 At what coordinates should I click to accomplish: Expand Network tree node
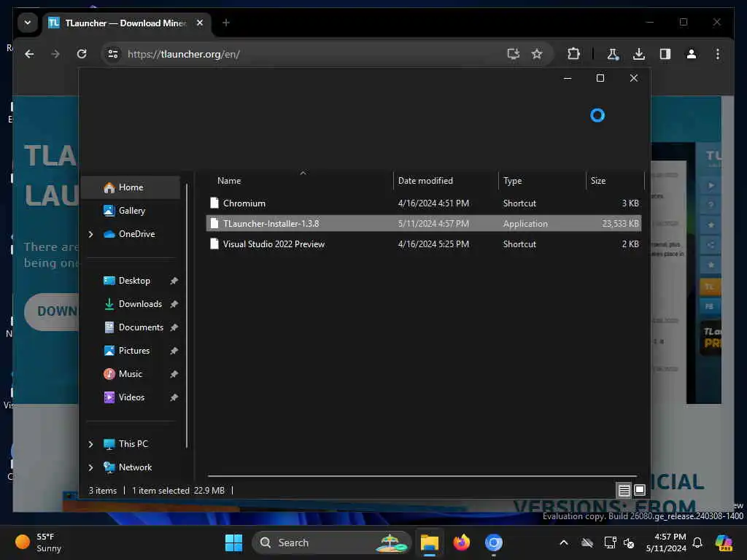pos(90,467)
